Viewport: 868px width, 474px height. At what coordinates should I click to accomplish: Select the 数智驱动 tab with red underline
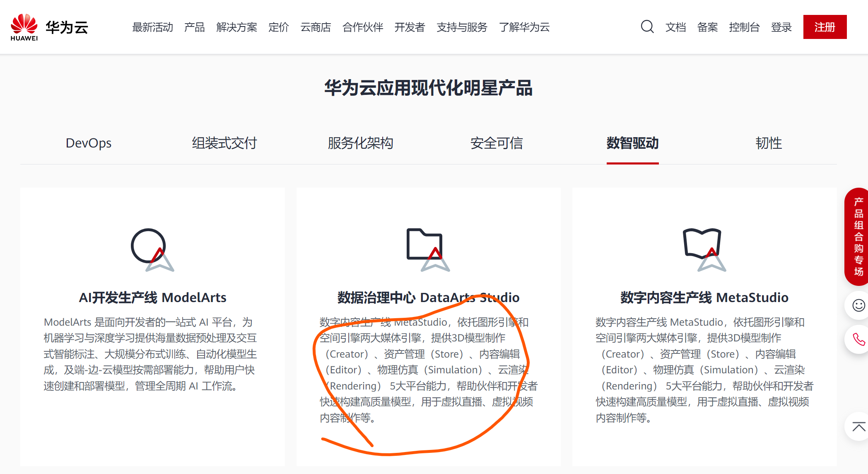click(x=632, y=143)
